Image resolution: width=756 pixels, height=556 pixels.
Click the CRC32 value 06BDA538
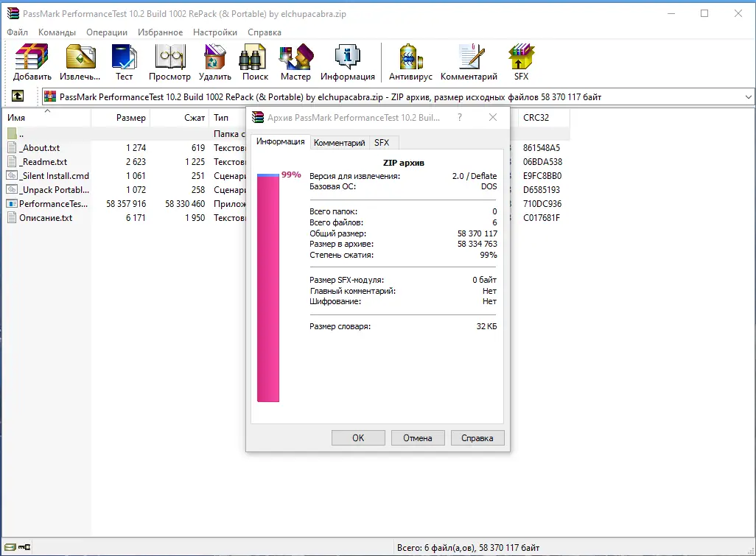click(x=542, y=162)
